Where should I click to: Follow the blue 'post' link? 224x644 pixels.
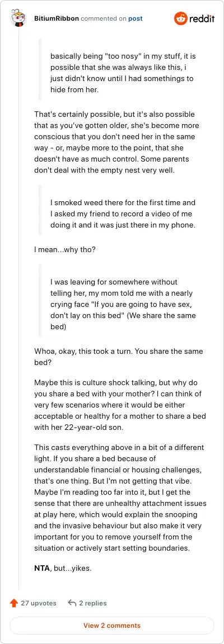click(136, 18)
